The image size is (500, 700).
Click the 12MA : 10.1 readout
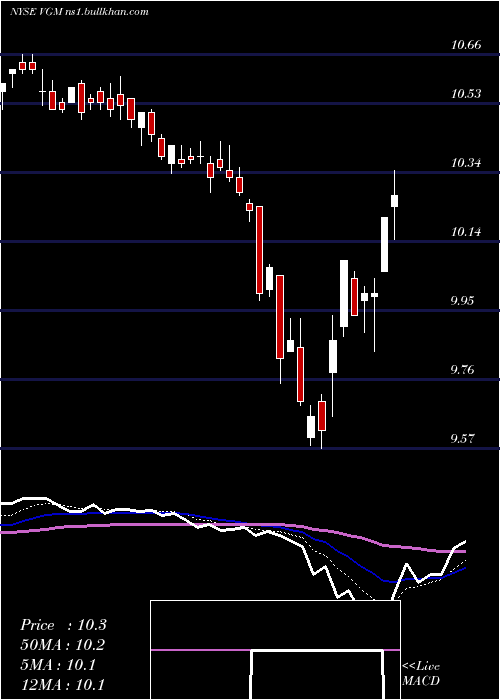click(63, 684)
